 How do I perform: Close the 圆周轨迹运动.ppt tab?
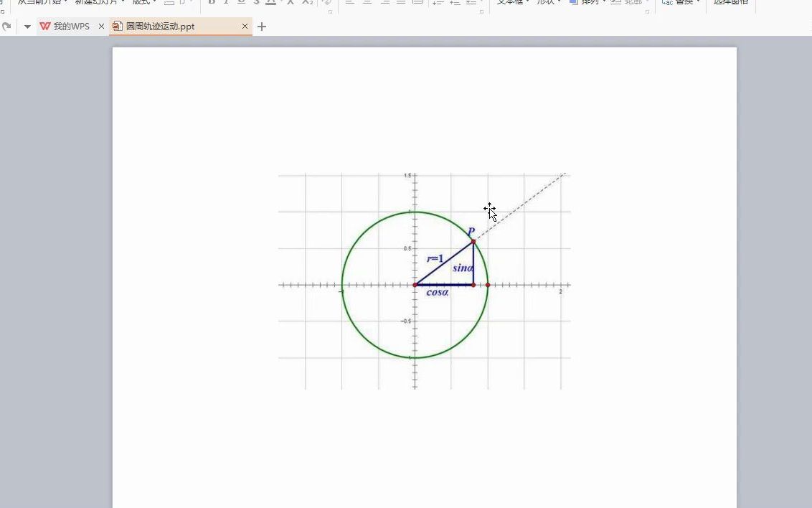(x=245, y=26)
